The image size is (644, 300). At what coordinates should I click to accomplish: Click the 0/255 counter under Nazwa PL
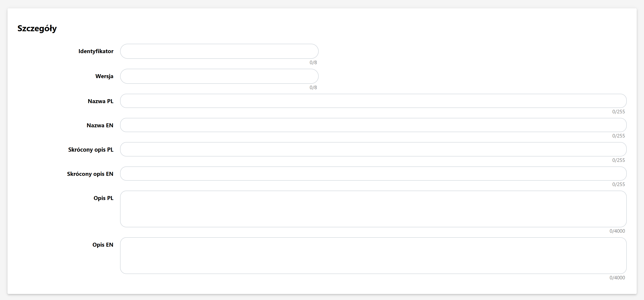pyautogui.click(x=618, y=112)
